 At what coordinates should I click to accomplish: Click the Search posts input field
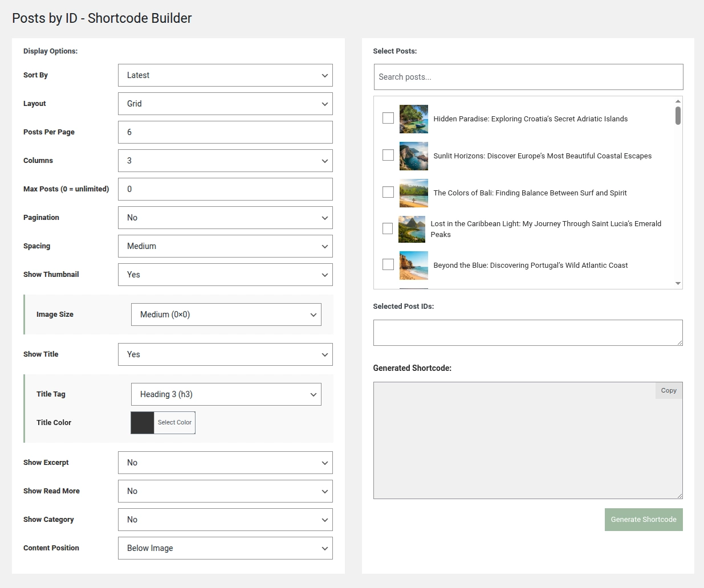pos(528,77)
